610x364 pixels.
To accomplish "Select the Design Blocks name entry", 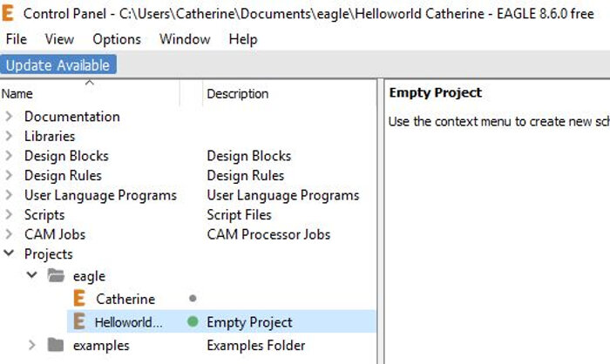I will click(x=66, y=156).
